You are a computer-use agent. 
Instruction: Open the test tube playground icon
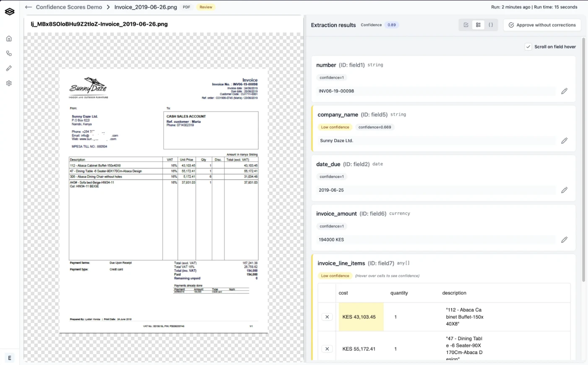[x=9, y=68]
